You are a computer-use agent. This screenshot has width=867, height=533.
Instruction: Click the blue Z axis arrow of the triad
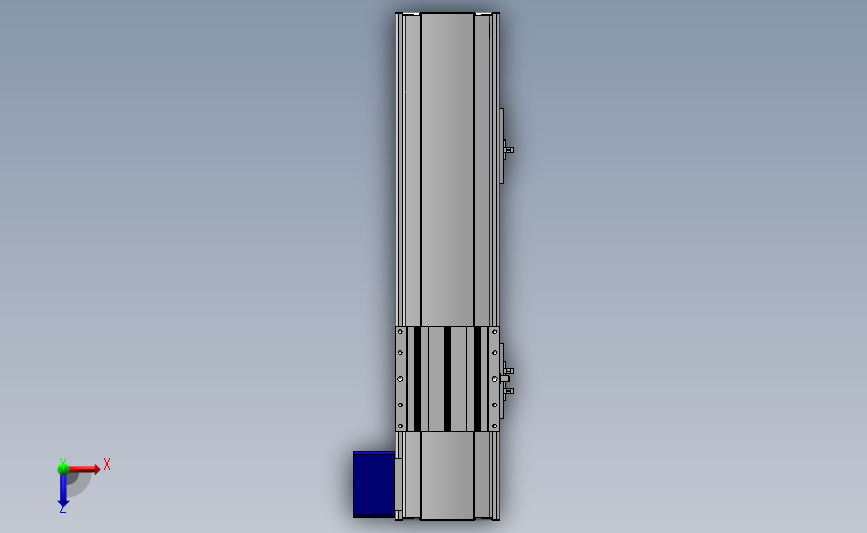[x=63, y=491]
